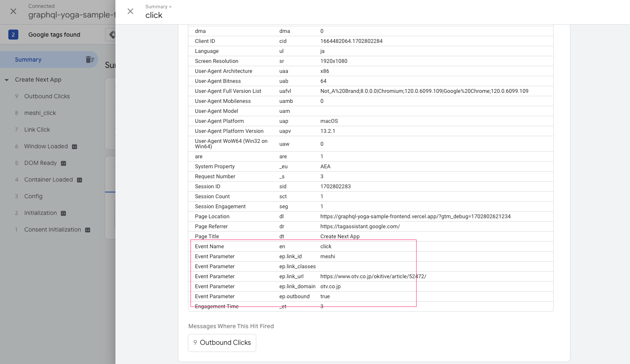Click the tag icon beside Google tags found

click(x=112, y=35)
